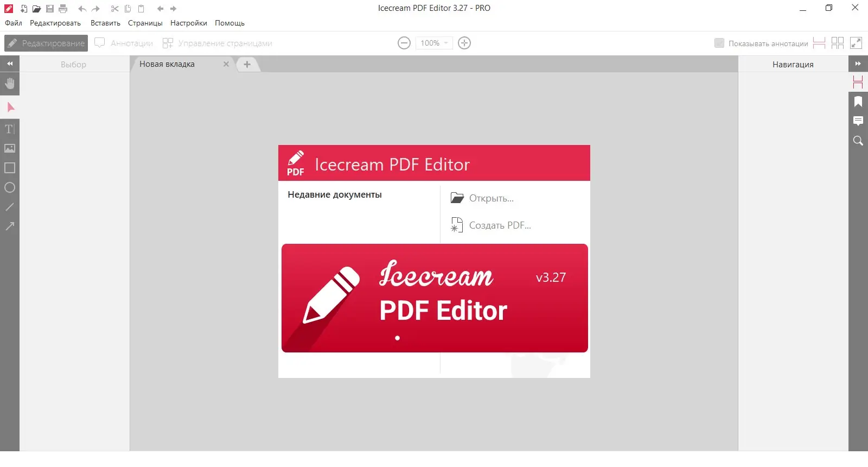The height and width of the screenshot is (467, 868).
Task: Click the printer icon
Action: coord(63,9)
